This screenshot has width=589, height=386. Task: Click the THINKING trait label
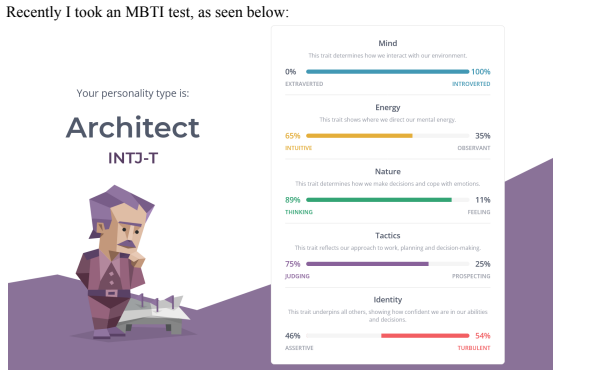(x=299, y=212)
